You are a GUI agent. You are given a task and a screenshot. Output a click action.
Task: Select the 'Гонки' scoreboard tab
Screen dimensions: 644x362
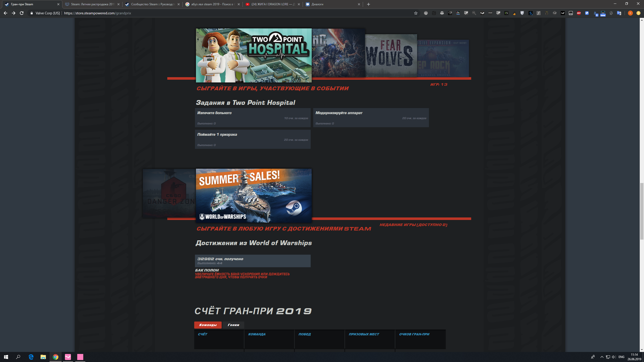tap(233, 325)
